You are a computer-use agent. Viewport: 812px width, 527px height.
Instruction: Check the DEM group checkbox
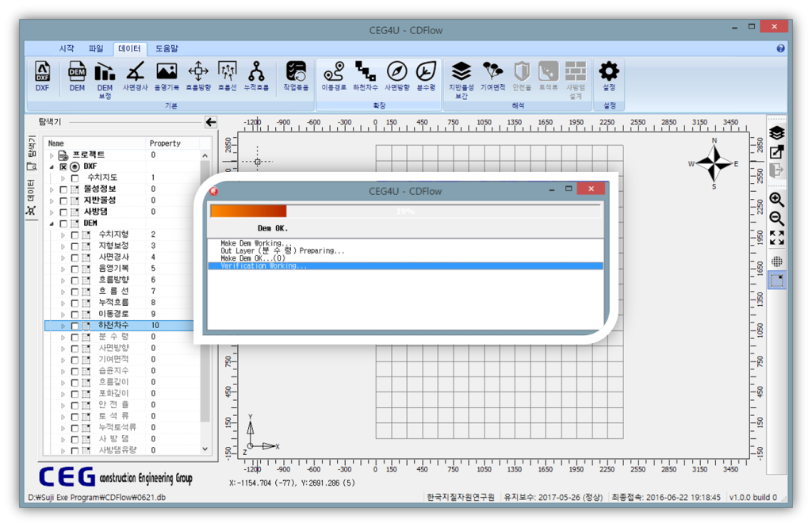click(63, 223)
